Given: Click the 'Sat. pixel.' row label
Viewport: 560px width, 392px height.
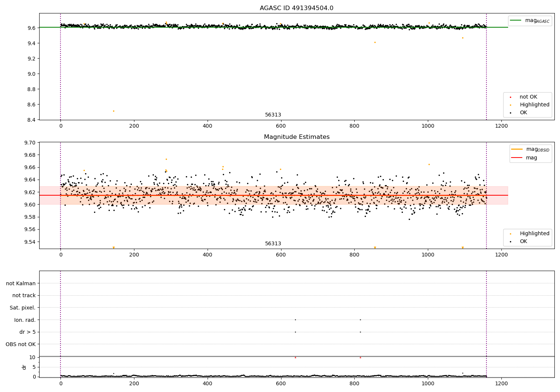Looking at the screenshot, I should click(23, 308).
